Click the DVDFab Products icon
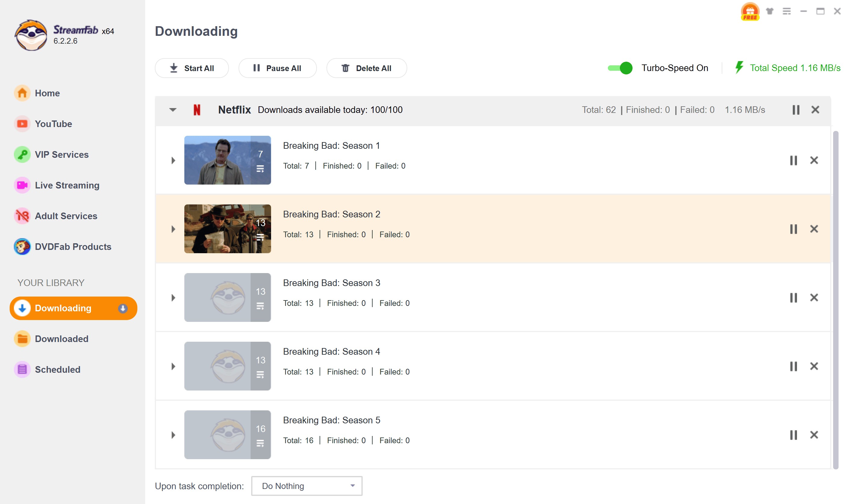Screen dimensions: 850x504 pyautogui.click(x=22, y=247)
